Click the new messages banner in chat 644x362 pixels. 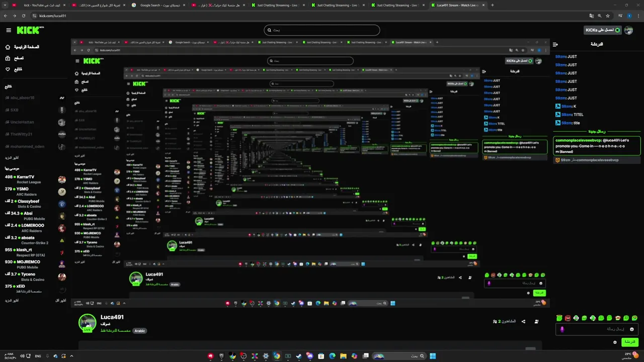coord(597,131)
